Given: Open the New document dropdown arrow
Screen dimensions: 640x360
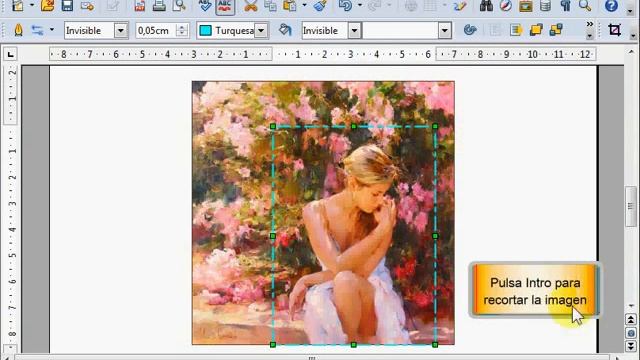Looking at the screenshot, I should [31, 5].
